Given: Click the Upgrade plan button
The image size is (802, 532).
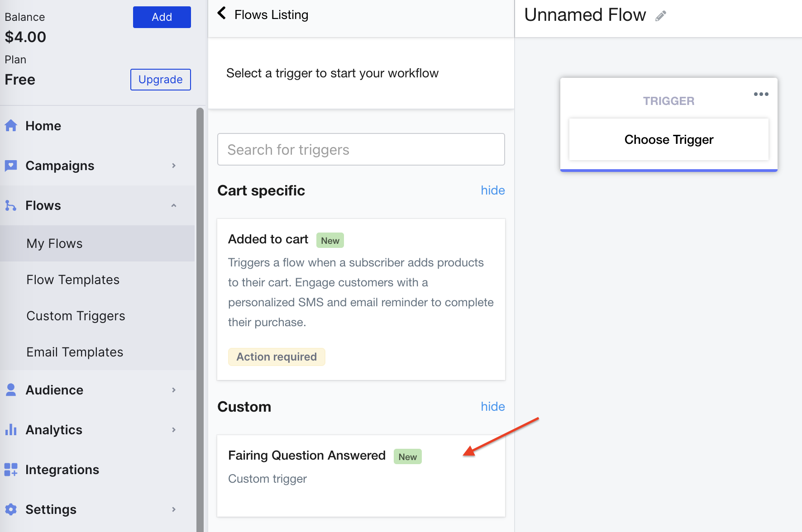Looking at the screenshot, I should pyautogui.click(x=160, y=80).
